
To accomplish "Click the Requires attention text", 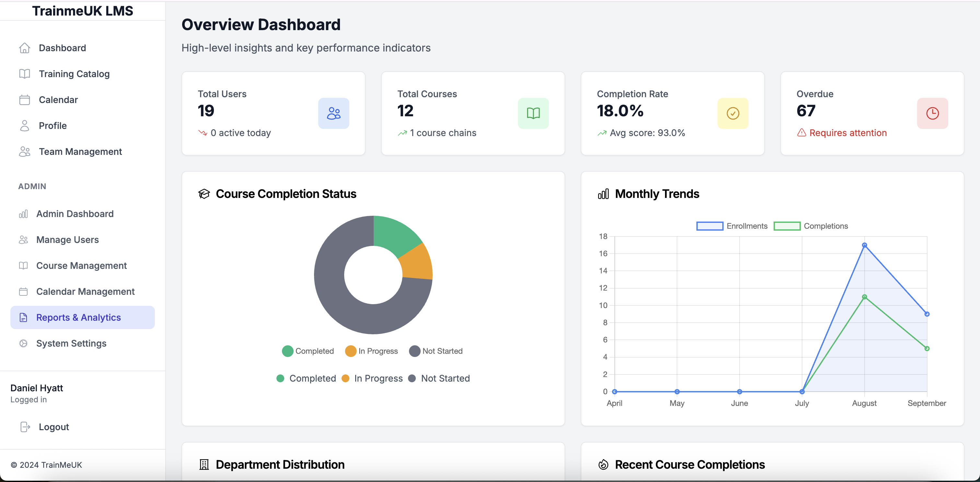I will (847, 133).
